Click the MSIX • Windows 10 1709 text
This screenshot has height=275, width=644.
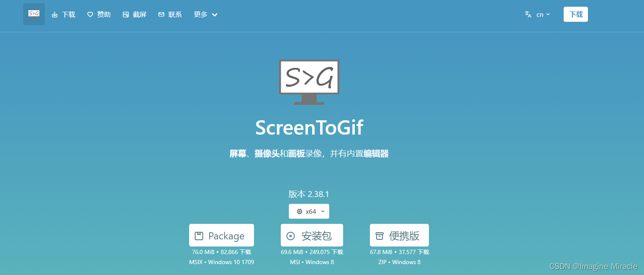[221, 262]
